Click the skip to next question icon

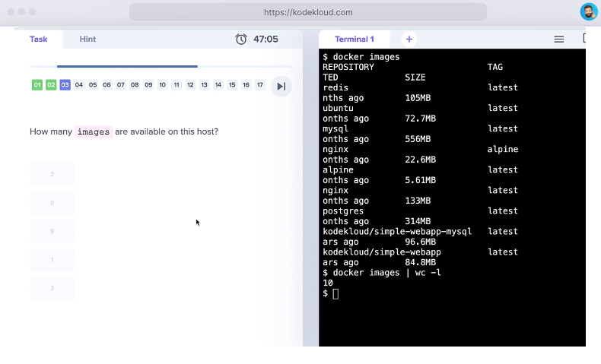[x=281, y=86]
